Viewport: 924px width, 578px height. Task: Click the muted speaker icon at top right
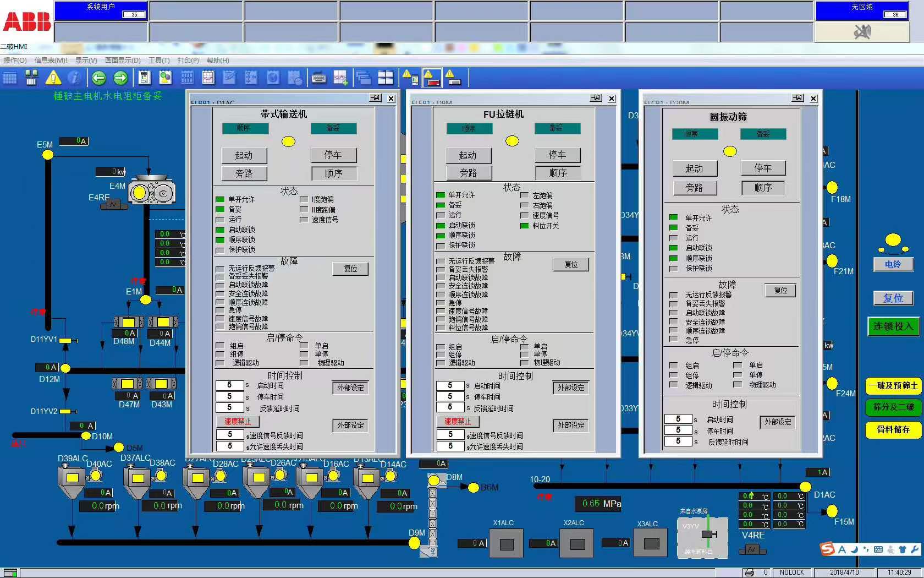click(x=862, y=32)
